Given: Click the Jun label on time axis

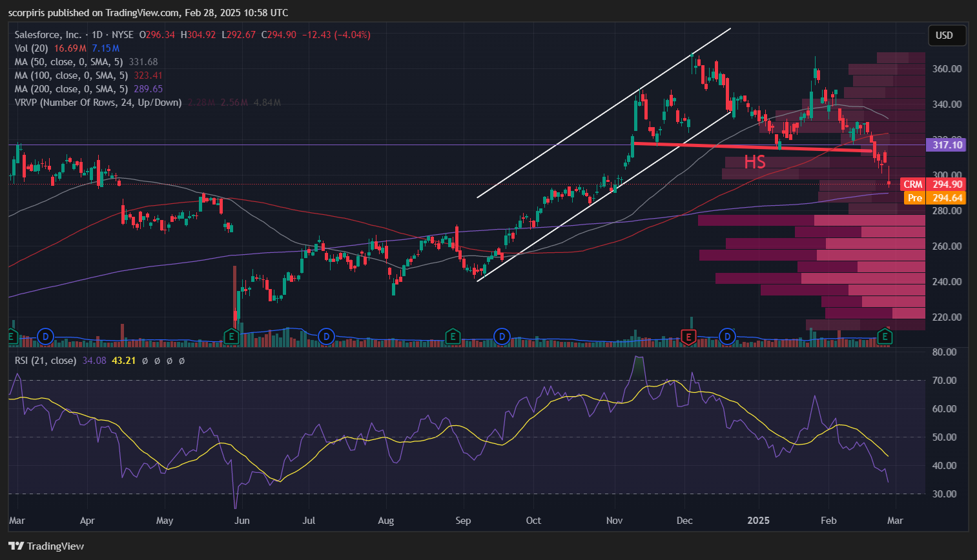Looking at the screenshot, I should pyautogui.click(x=242, y=520).
